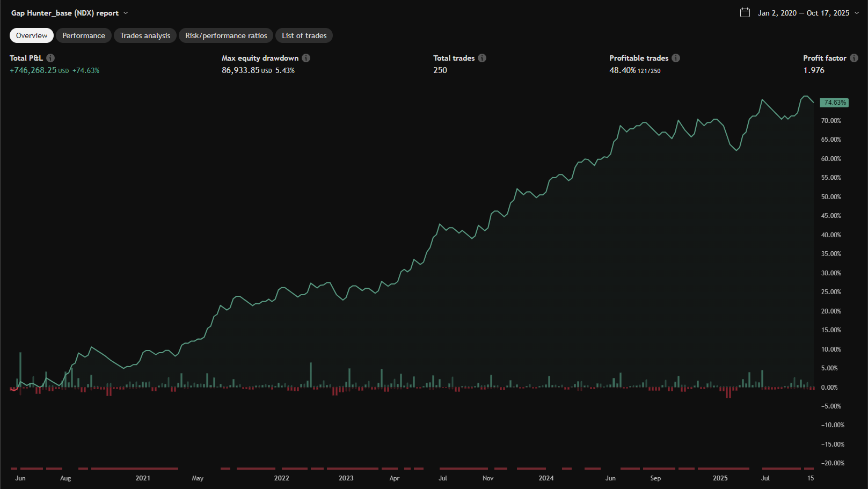The height and width of the screenshot is (489, 868).
Task: Click info icon next to Profit factor
Action: coord(854,58)
